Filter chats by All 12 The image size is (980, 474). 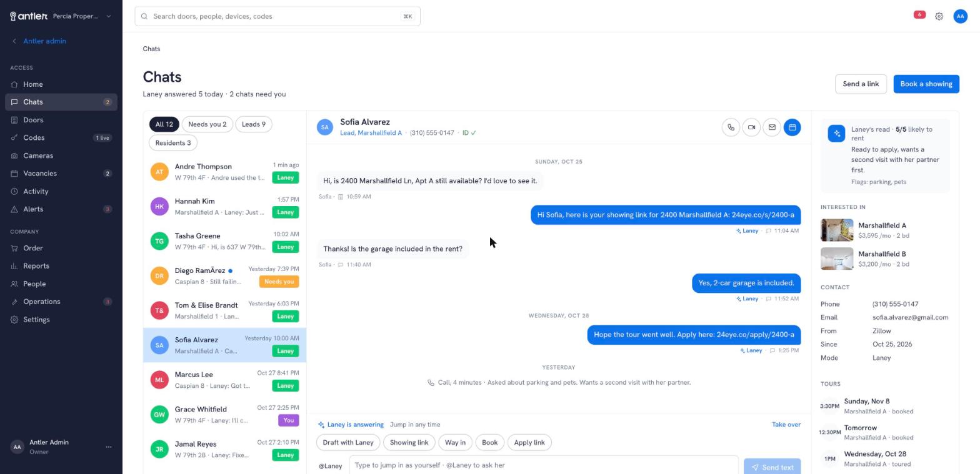coord(164,124)
